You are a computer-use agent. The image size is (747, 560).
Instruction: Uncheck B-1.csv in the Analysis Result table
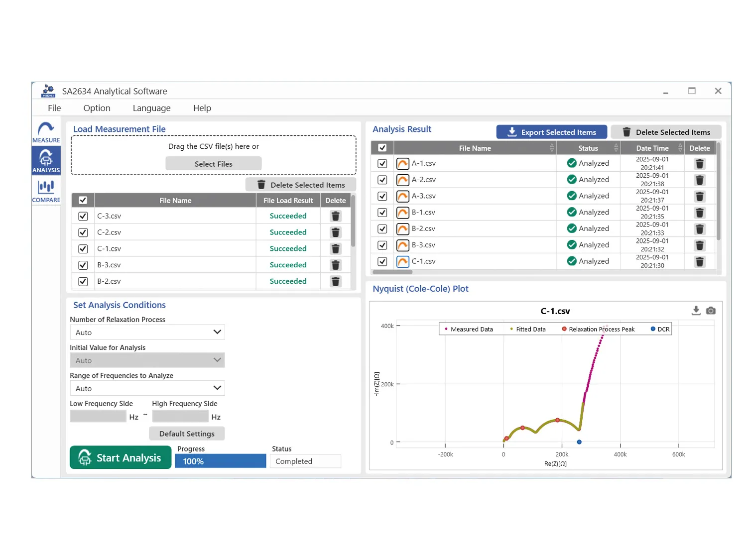(382, 213)
